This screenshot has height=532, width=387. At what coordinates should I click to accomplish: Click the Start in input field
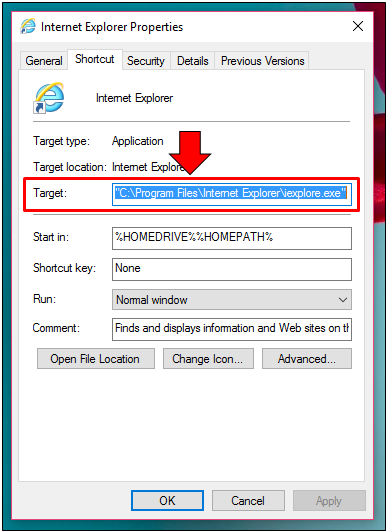tap(232, 238)
